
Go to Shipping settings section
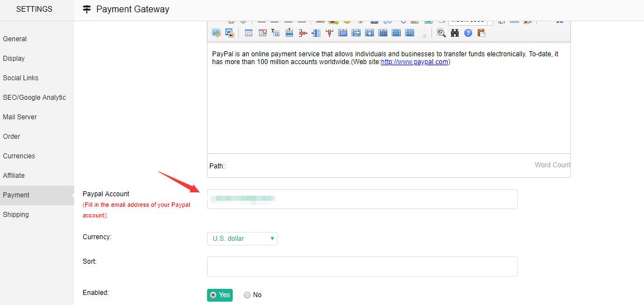16,215
